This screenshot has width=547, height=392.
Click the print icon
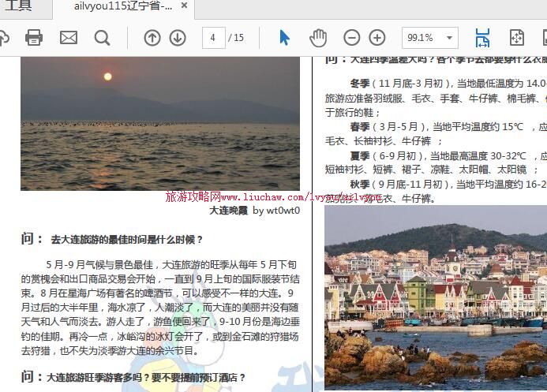click(34, 37)
